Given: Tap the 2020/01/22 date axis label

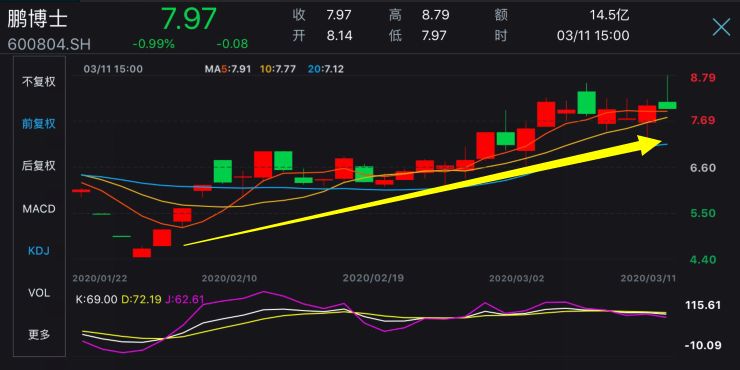Looking at the screenshot, I should click(100, 278).
